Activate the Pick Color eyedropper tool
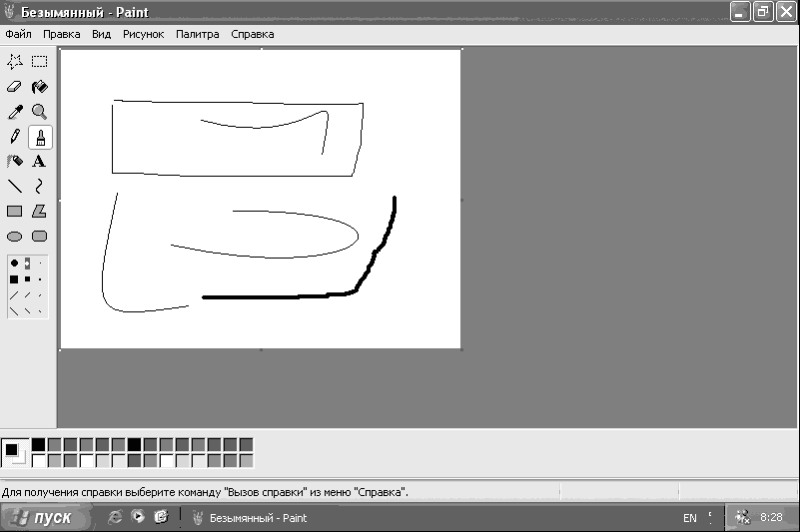800x532 pixels. click(x=15, y=112)
